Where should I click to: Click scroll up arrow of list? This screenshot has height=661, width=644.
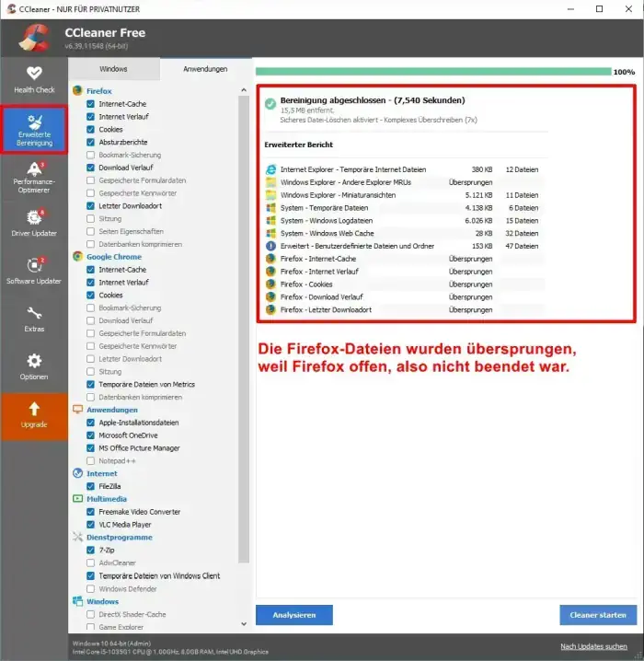click(244, 90)
